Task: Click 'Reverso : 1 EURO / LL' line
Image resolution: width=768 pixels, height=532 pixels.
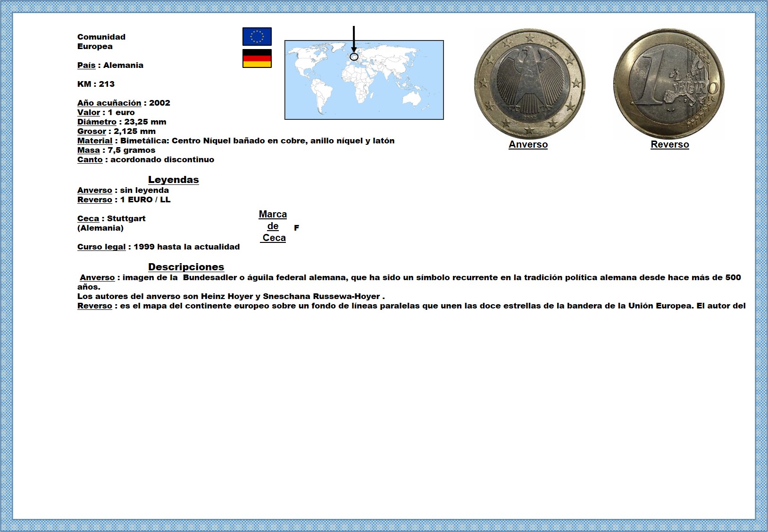Action: [124, 199]
